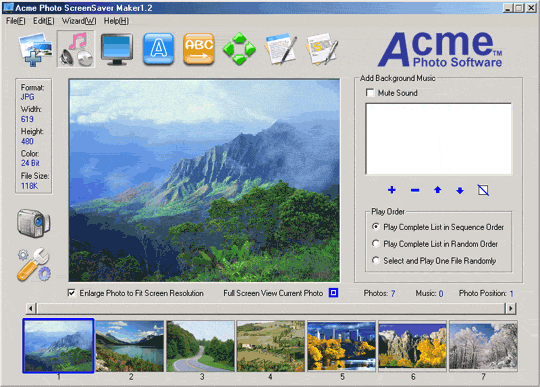Click the Color value 24 Bit
Screen dimensions: 540x387
tap(30, 163)
